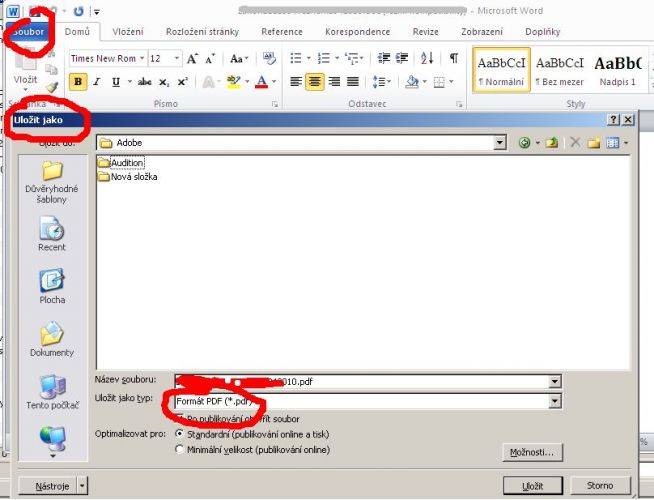Open the Audition folder
Screen dimensions: 654x500
pyautogui.click(x=121, y=163)
